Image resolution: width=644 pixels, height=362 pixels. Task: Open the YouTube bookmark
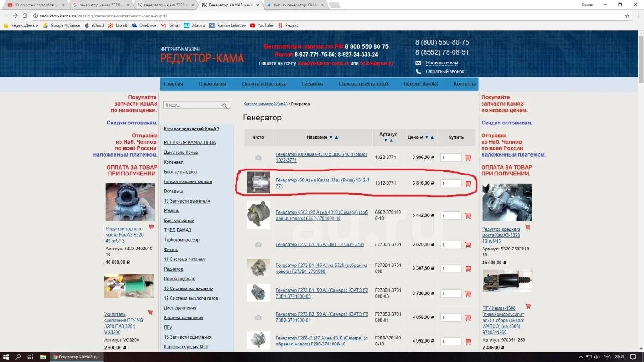262,25
